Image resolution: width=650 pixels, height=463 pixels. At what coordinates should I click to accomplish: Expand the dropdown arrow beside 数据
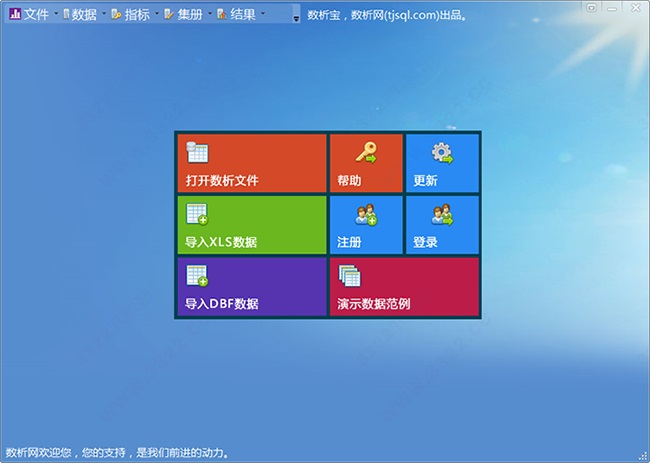tap(104, 14)
